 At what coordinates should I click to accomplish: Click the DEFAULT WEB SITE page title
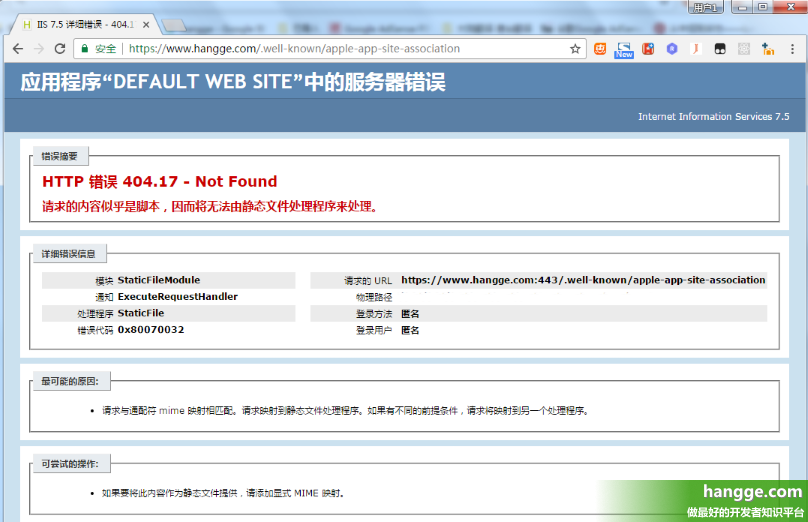233,82
